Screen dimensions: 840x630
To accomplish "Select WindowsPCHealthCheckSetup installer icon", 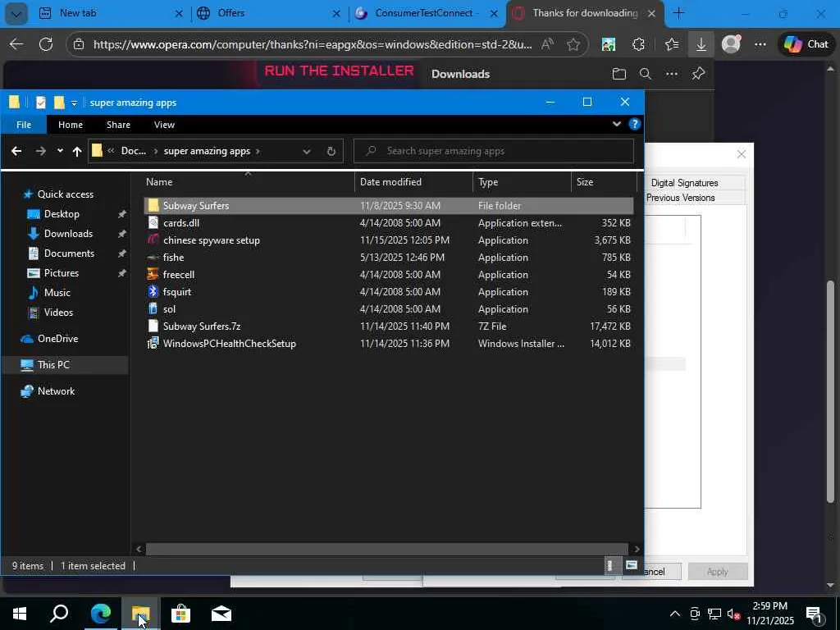I will tap(153, 343).
